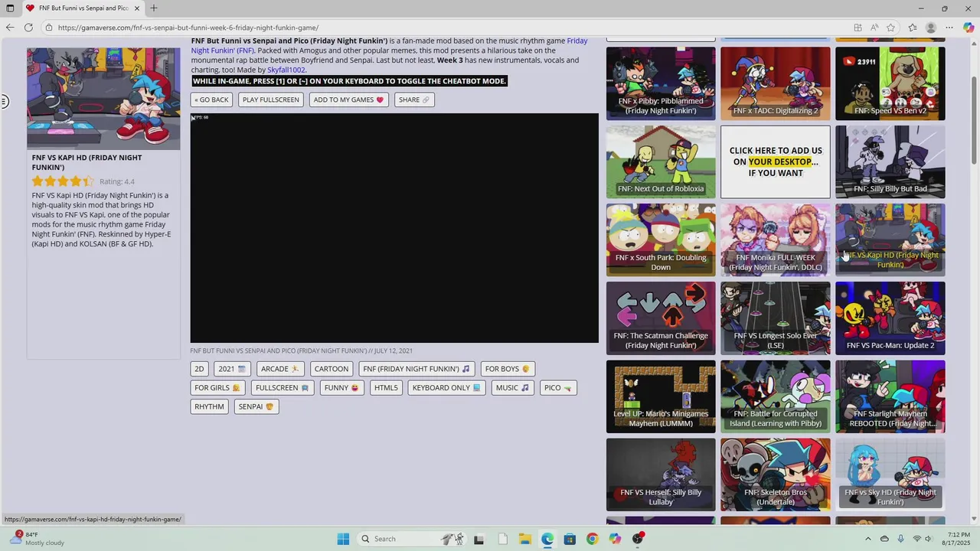Reload the page with the refresh icon
The image size is (980, 551).
click(x=28, y=28)
